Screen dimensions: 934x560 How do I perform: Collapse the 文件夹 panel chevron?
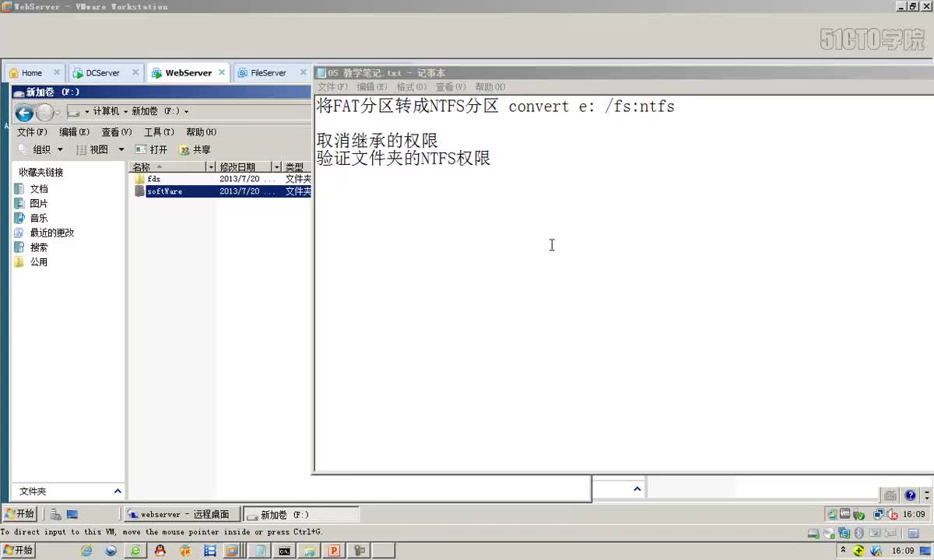(x=118, y=491)
